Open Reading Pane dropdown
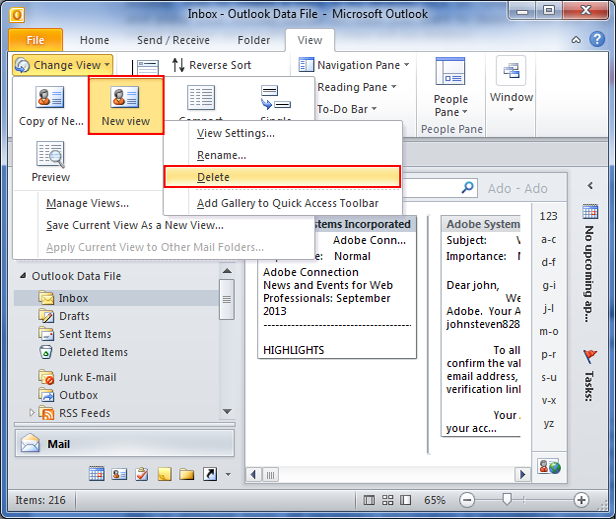The image size is (616, 519). [356, 87]
